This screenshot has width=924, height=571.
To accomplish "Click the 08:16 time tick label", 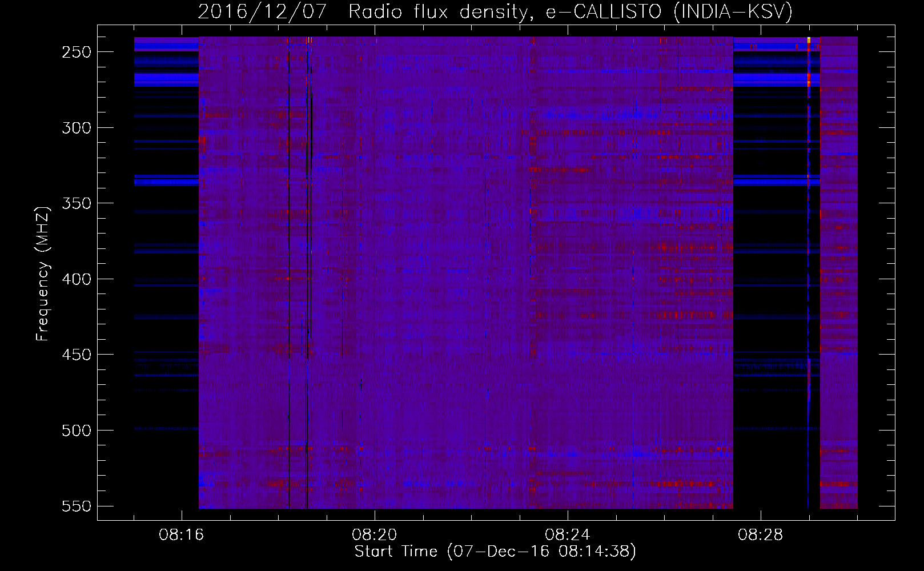I will (x=182, y=535).
